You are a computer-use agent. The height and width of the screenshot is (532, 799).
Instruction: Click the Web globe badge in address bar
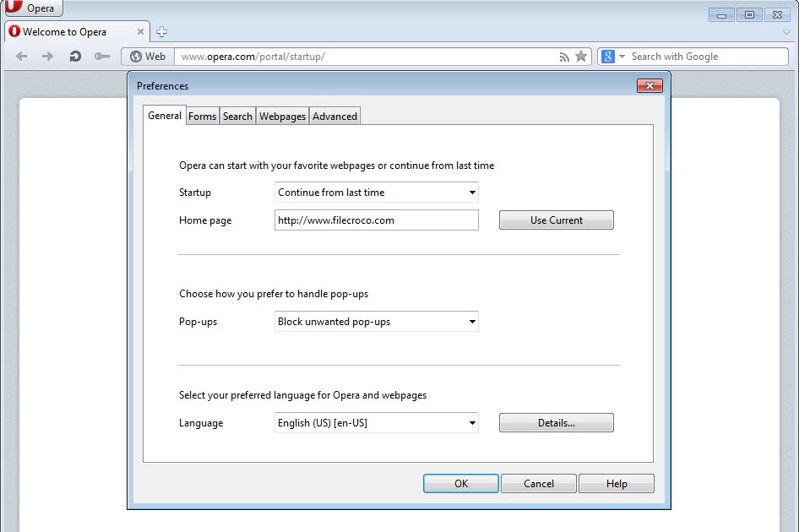tap(148, 57)
